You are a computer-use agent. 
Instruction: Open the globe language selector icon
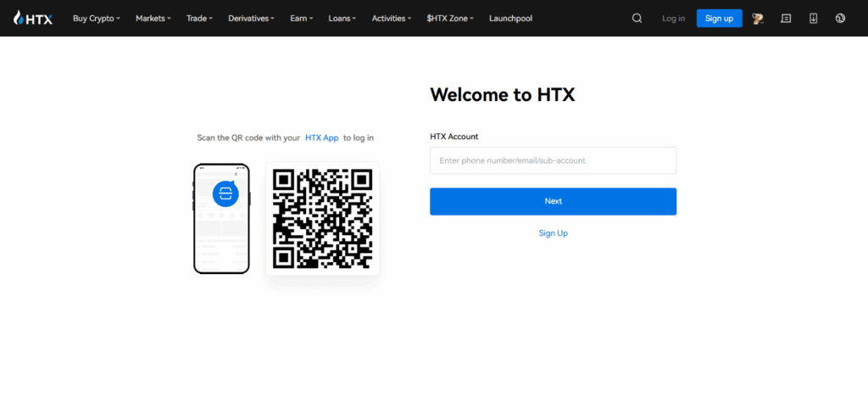[840, 18]
